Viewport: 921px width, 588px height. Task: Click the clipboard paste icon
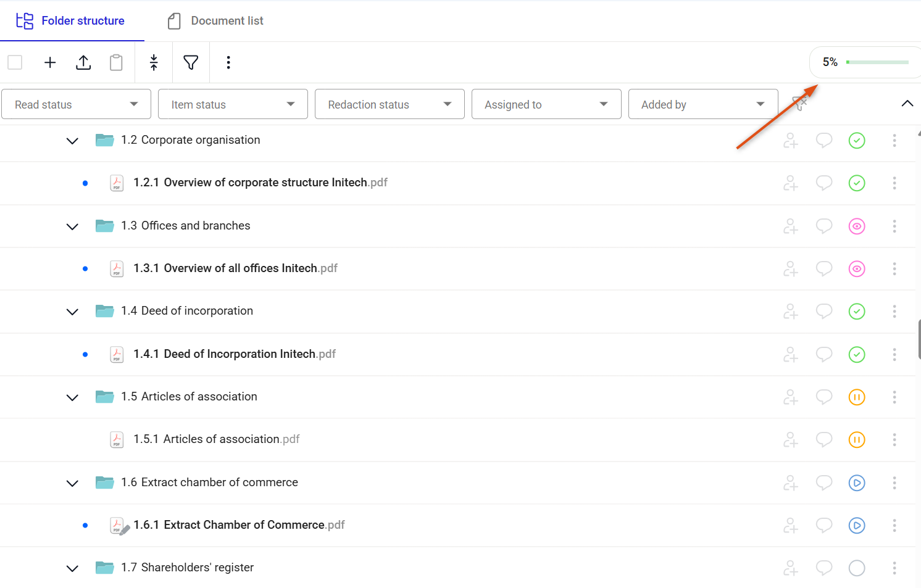(116, 62)
